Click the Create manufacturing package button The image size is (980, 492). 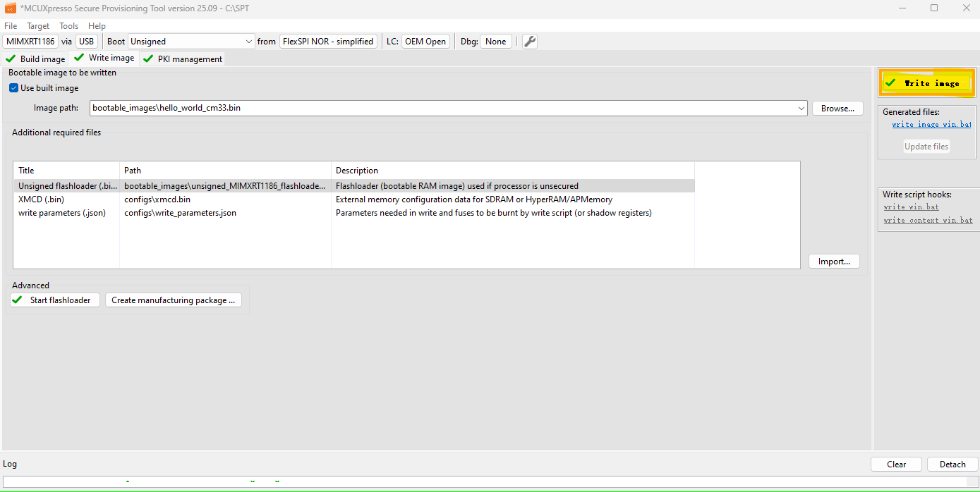(x=173, y=300)
